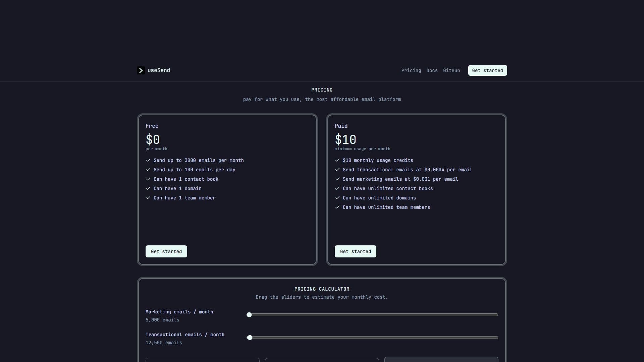Screen dimensions: 644x362
Task: Click Get started in the header
Action: (488, 70)
